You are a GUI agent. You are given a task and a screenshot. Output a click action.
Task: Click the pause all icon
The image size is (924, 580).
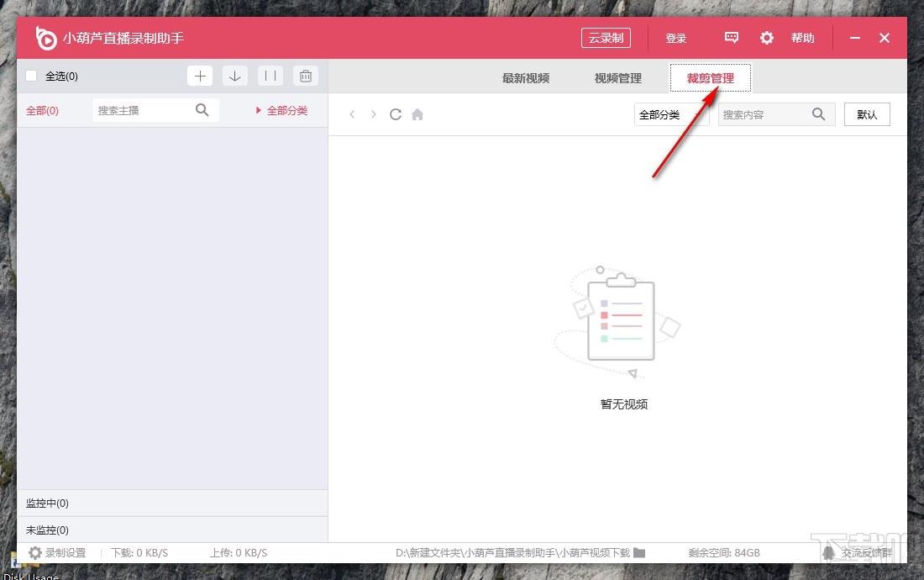point(270,76)
